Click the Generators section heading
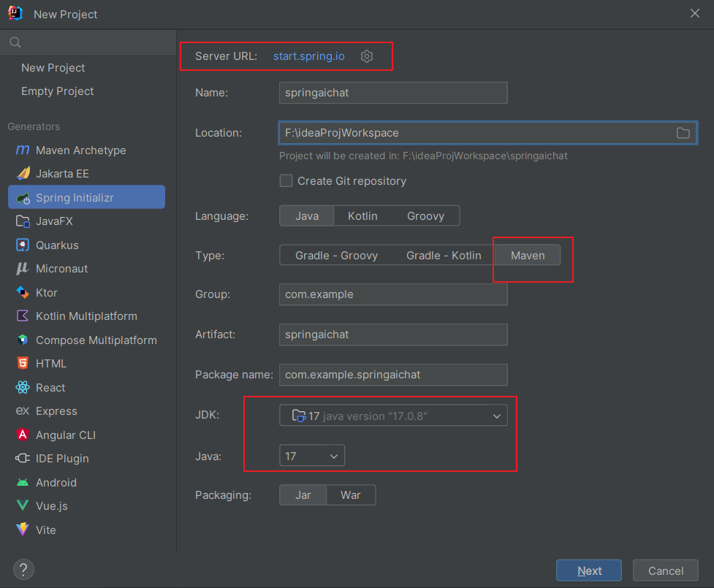Screen dimensions: 714x588 [34, 126]
